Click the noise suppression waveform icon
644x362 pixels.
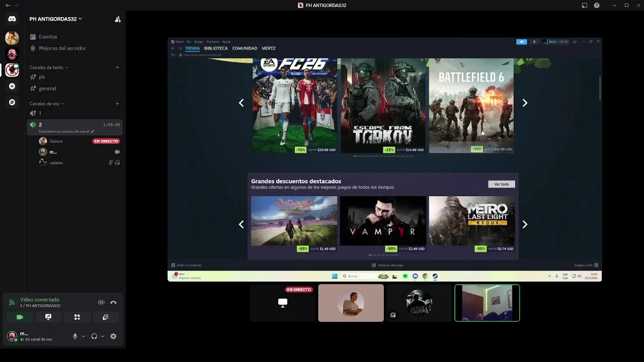tap(101, 302)
